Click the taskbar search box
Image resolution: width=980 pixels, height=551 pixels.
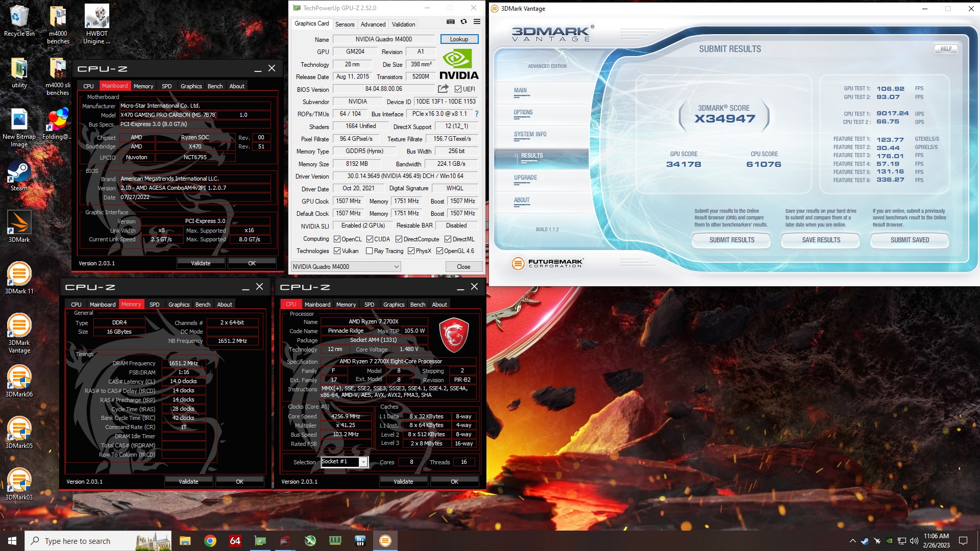click(98, 541)
